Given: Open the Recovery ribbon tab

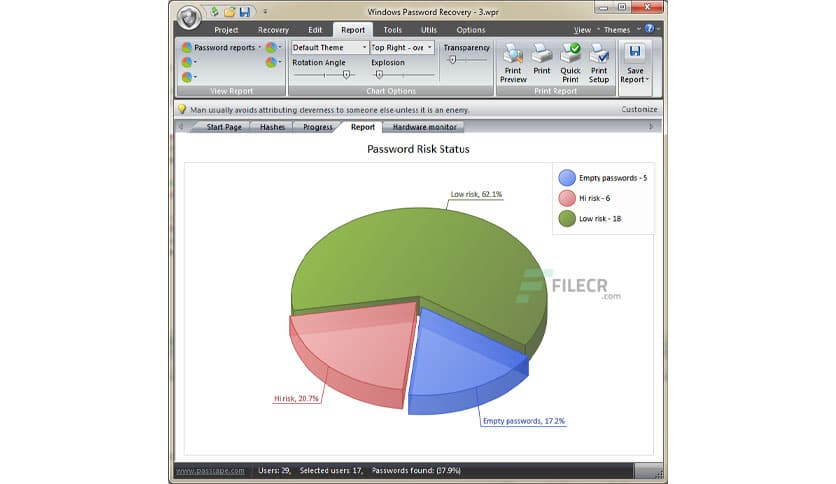Looking at the screenshot, I should 273,30.
